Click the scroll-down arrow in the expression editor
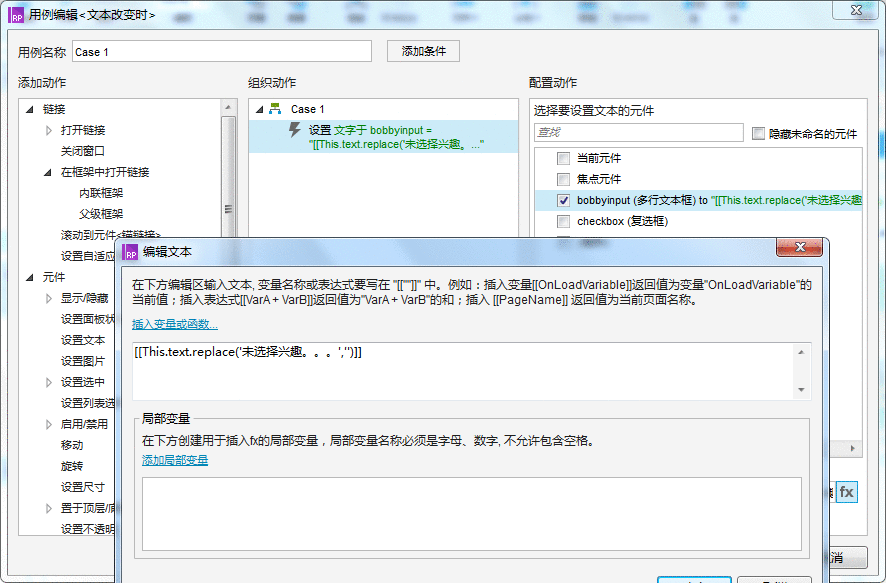This screenshot has height=583, width=886. click(801, 390)
